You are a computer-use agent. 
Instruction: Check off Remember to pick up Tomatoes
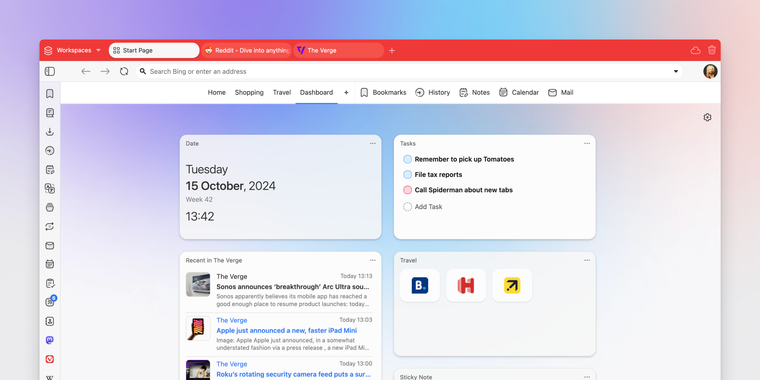408,159
